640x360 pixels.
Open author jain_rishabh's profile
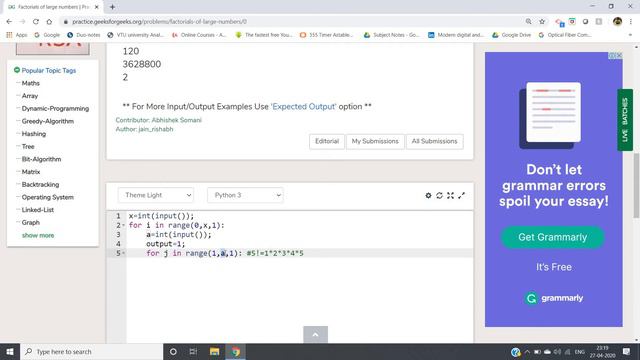(156, 129)
